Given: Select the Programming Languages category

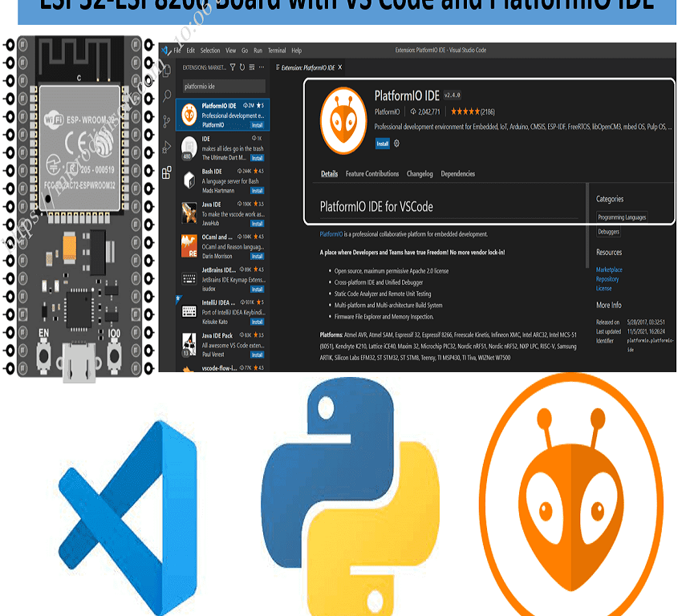Looking at the screenshot, I should 622,217.
